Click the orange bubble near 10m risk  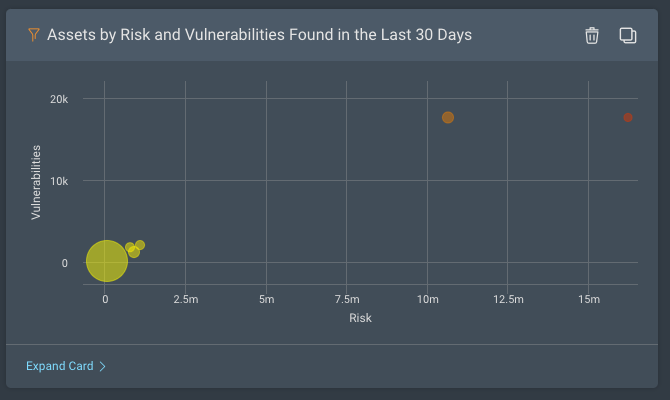[x=448, y=118]
